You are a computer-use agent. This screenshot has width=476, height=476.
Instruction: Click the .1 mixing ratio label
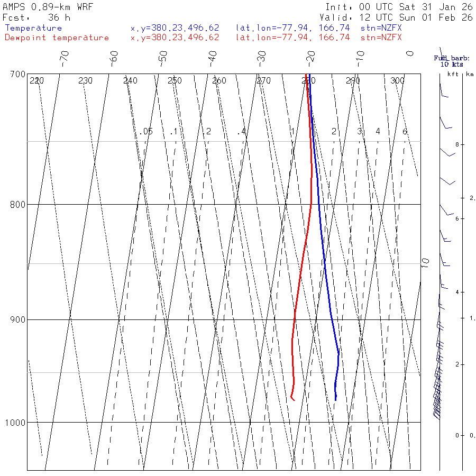pyautogui.click(x=173, y=132)
